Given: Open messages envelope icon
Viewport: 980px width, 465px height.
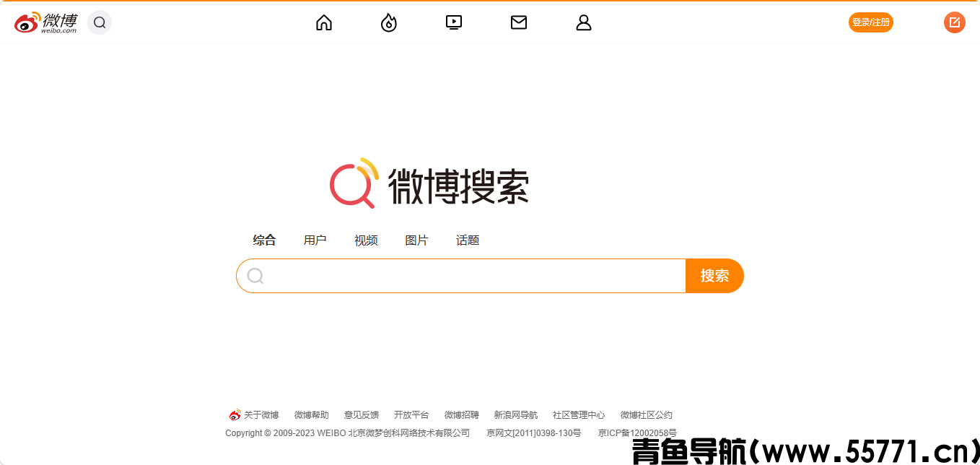Looking at the screenshot, I should click(519, 22).
